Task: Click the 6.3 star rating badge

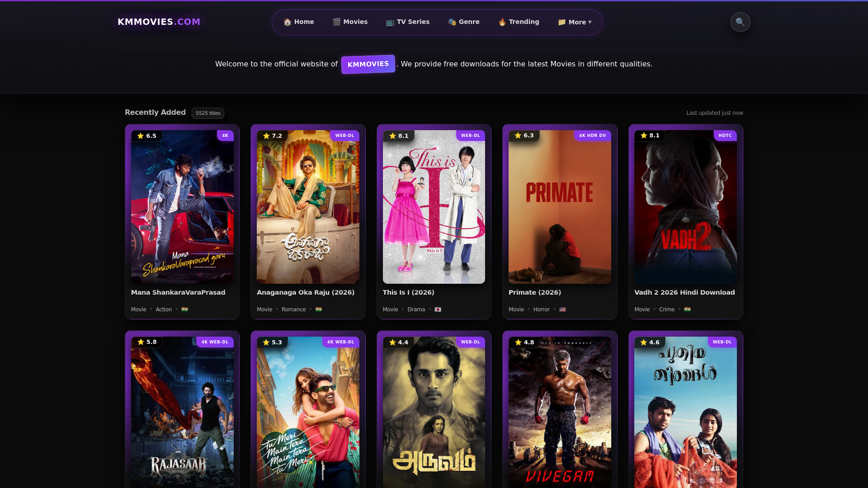Action: [524, 136]
